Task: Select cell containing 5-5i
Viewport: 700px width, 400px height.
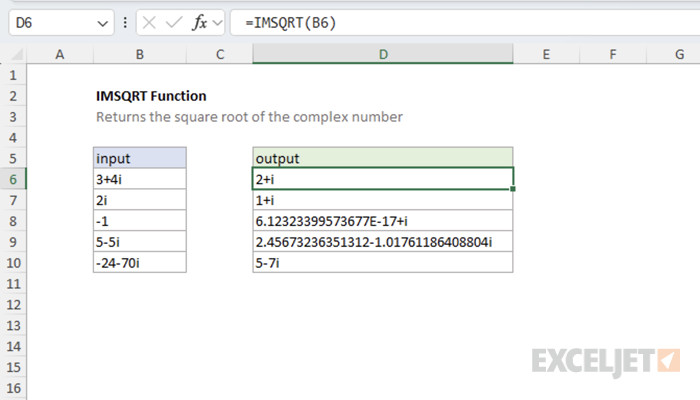Action: pyautogui.click(x=140, y=242)
